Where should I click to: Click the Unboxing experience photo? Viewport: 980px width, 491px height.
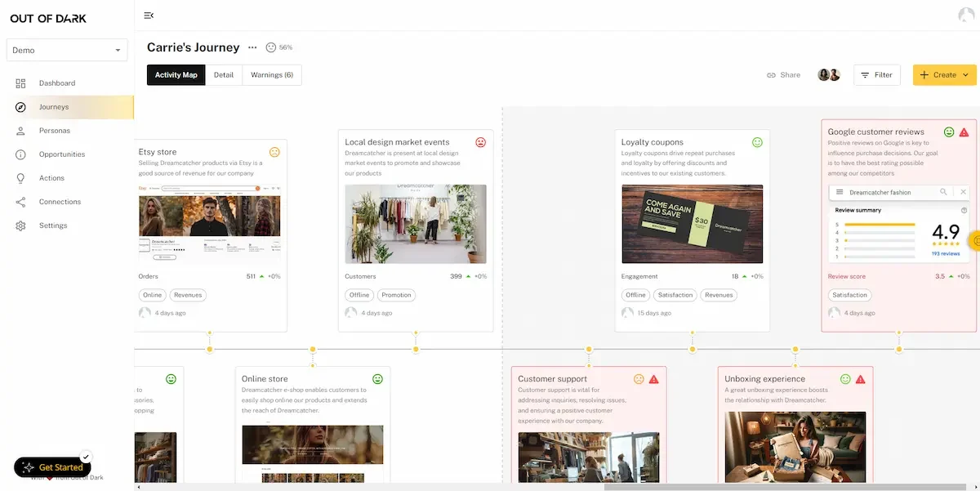(795, 447)
